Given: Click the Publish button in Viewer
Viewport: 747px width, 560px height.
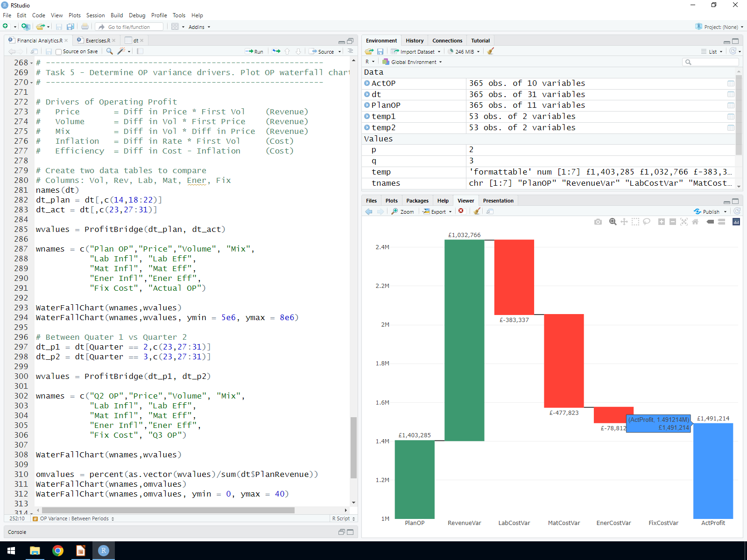Looking at the screenshot, I should click(x=710, y=212).
